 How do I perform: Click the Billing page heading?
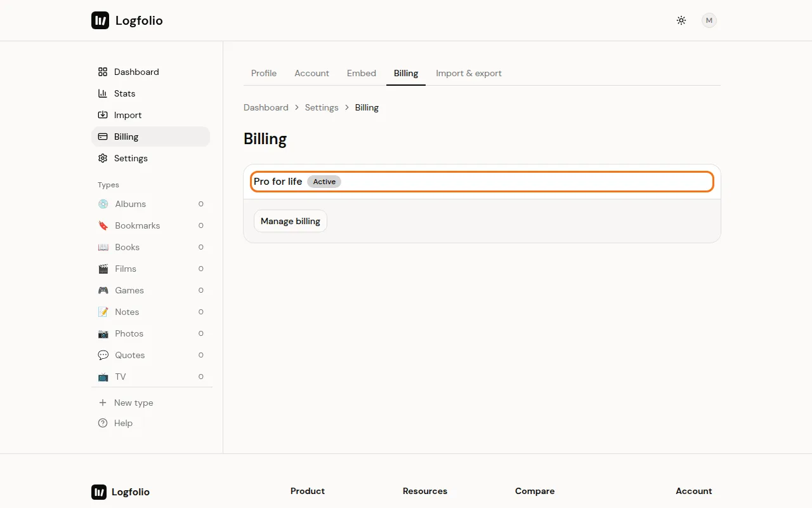265,139
